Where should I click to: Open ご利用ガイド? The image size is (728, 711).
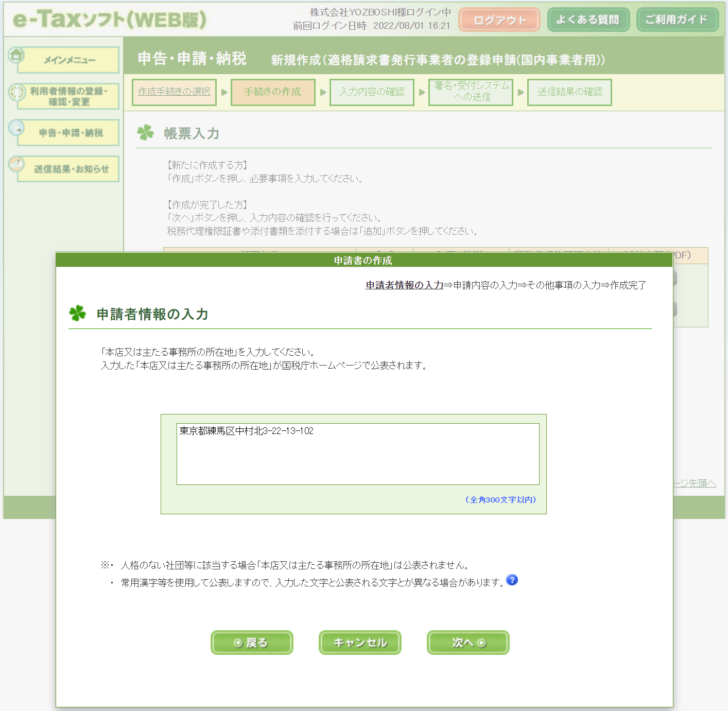pos(677,20)
